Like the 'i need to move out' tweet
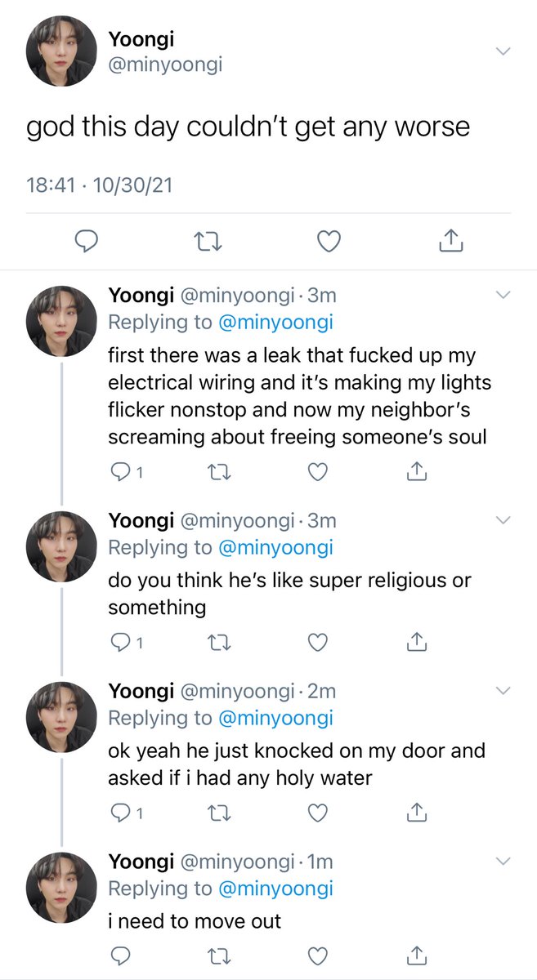 click(317, 955)
